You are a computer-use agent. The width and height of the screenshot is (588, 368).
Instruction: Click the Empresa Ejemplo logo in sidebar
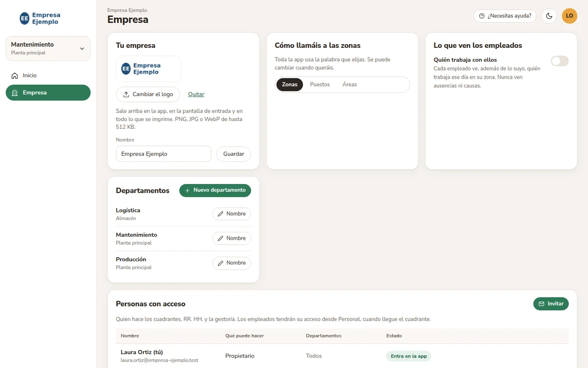pos(40,18)
